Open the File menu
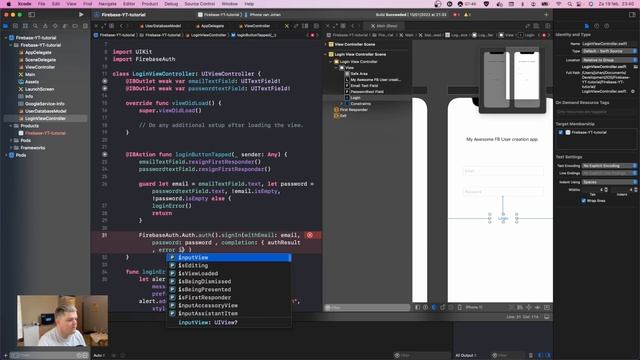This screenshot has width=640, height=360. point(42,4)
